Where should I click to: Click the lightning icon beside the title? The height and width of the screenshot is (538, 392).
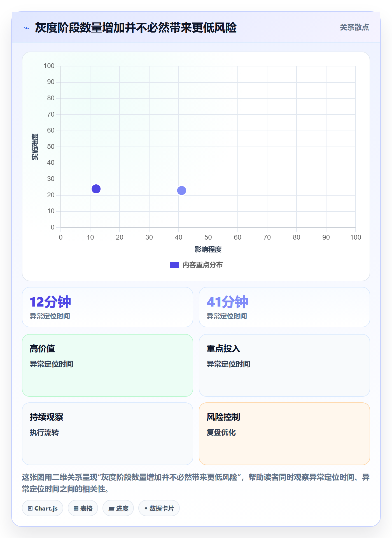click(x=27, y=28)
